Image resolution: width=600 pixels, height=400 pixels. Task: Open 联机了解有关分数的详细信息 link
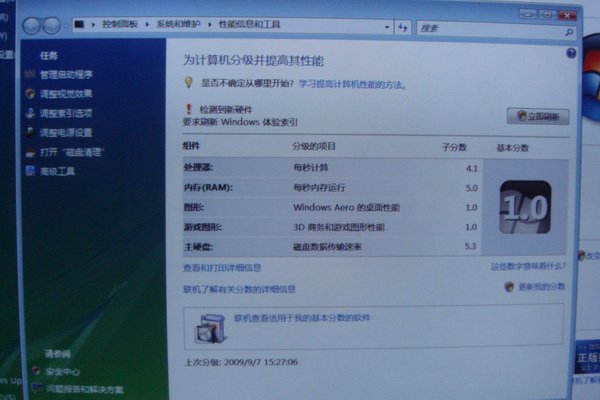(239, 289)
